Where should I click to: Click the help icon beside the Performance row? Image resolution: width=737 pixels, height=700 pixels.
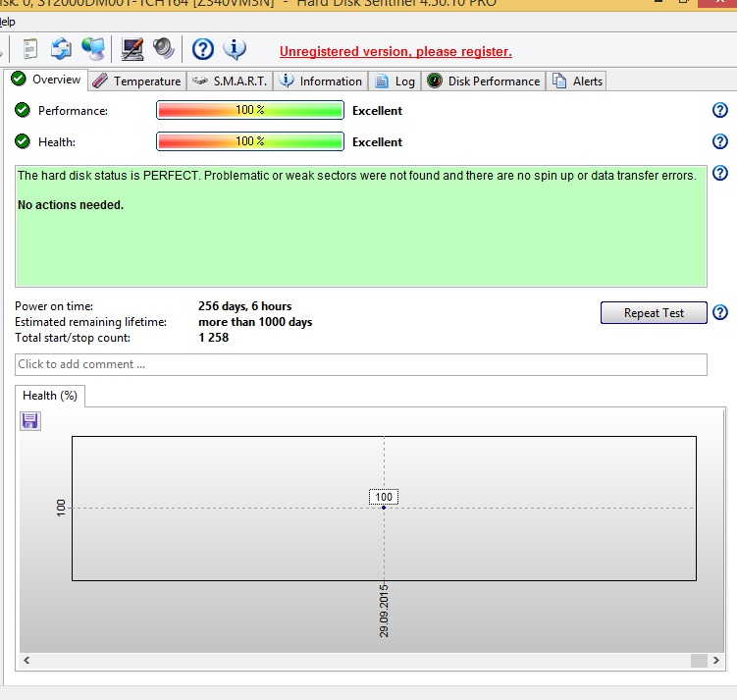pyautogui.click(x=719, y=111)
